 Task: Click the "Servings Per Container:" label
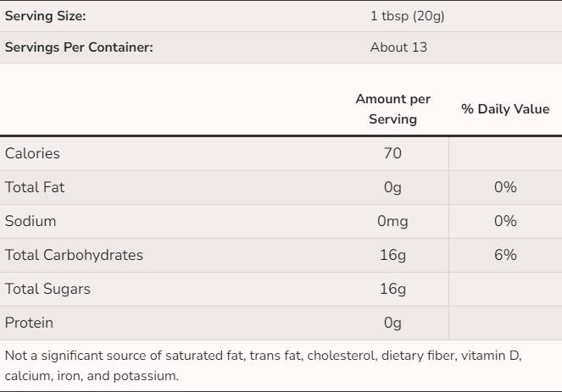pos(79,47)
